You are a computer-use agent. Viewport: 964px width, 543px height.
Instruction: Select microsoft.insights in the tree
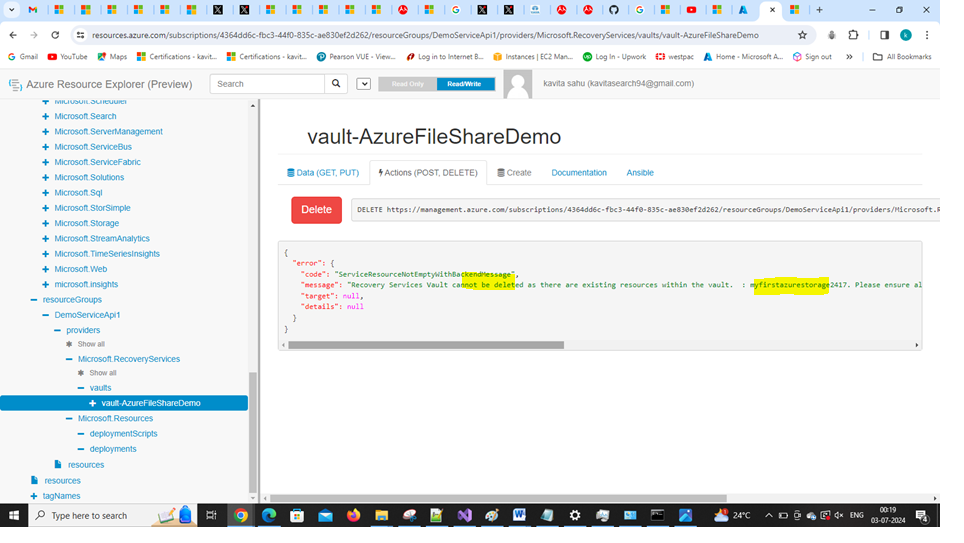(85, 285)
